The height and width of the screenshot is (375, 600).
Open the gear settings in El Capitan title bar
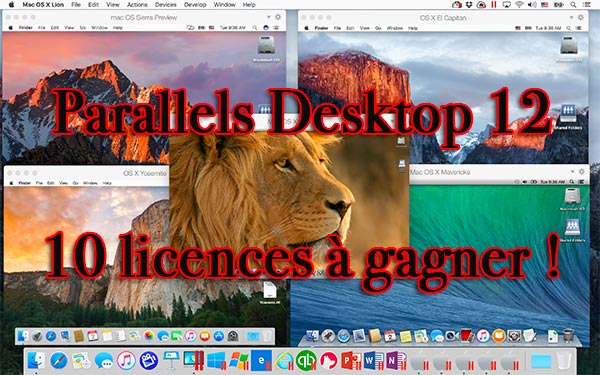pos(580,17)
